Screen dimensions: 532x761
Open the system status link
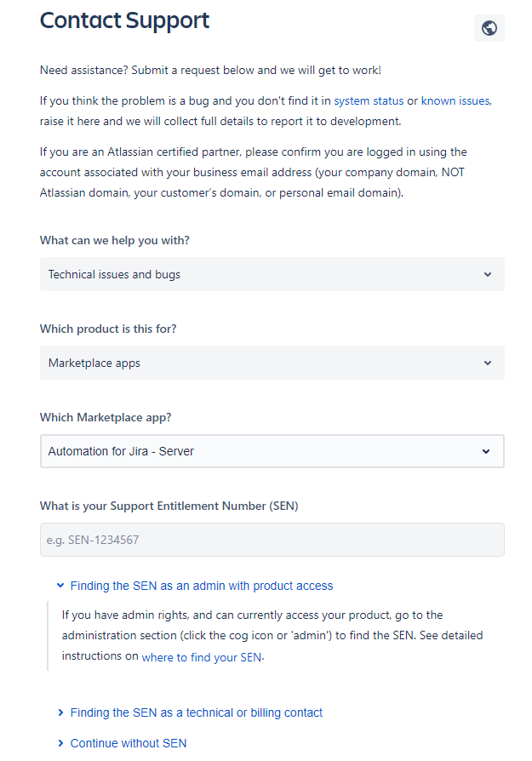pos(369,100)
